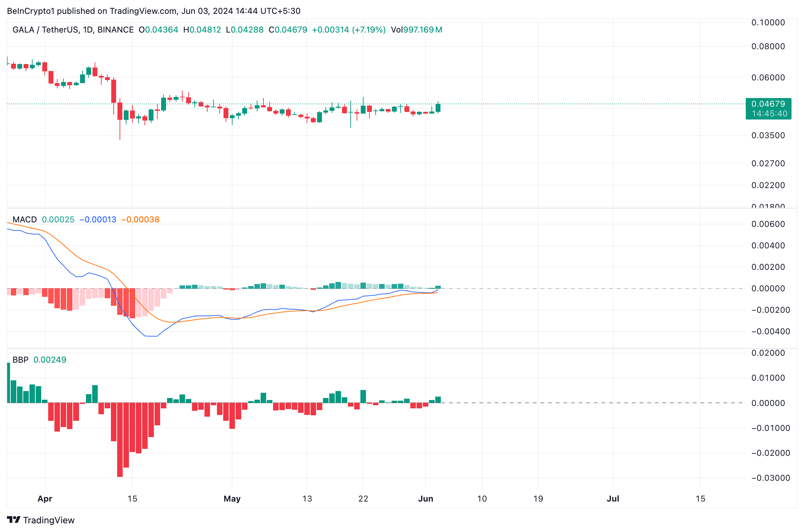Click the orange signal line value −0.00038
The height and width of the screenshot is (532, 804).
coord(140,220)
